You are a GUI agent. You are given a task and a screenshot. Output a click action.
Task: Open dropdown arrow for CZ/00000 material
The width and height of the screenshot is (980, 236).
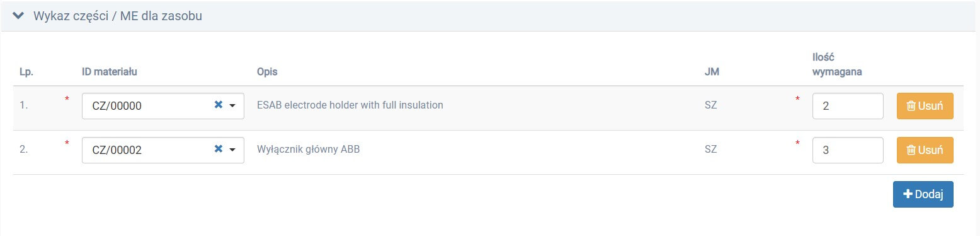pyautogui.click(x=232, y=106)
